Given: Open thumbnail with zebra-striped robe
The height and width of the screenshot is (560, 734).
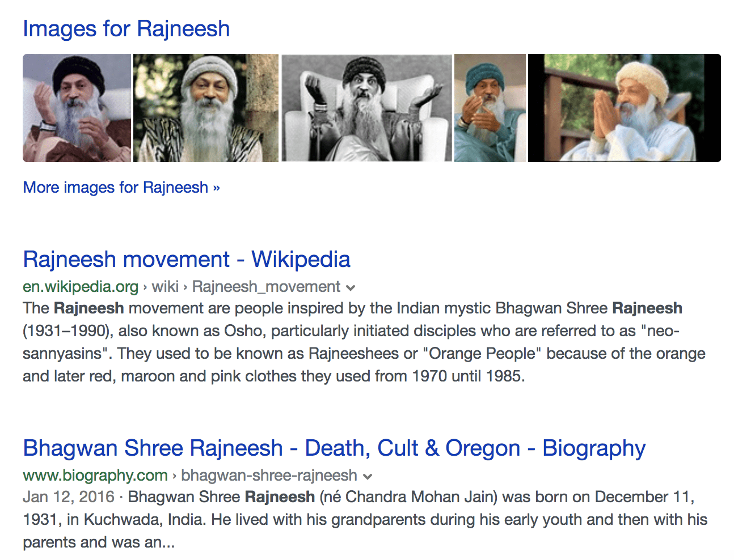Looking at the screenshot, I should 205,108.
